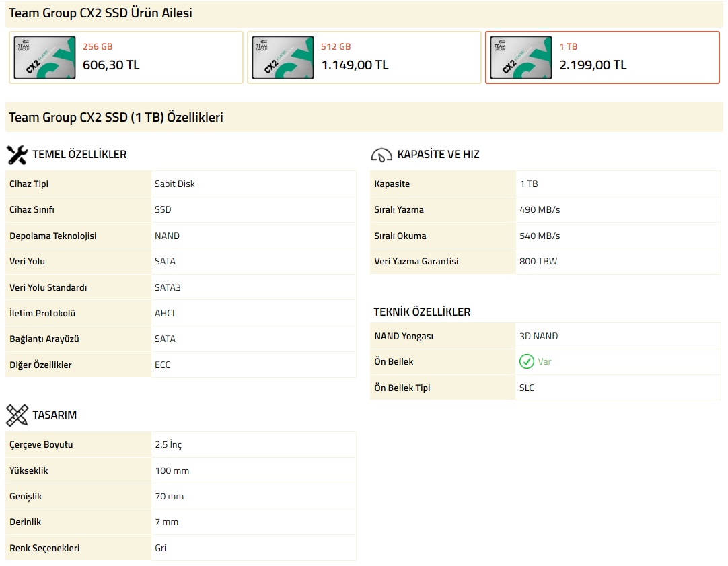Click the Sıralı Okuma label
The height and width of the screenshot is (566, 728).
(400, 236)
